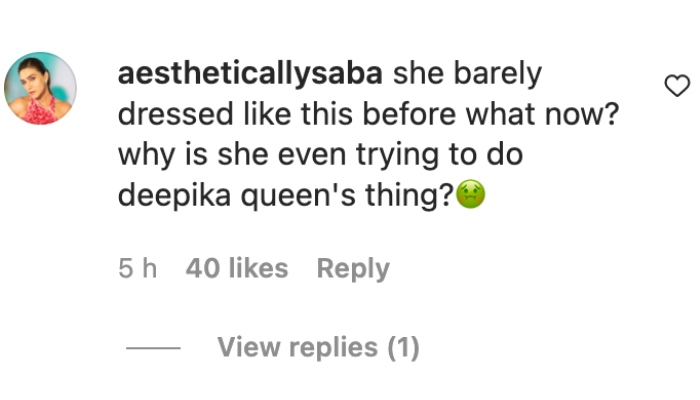
Task: Click the aestheticallysaba username
Action: click(249, 74)
